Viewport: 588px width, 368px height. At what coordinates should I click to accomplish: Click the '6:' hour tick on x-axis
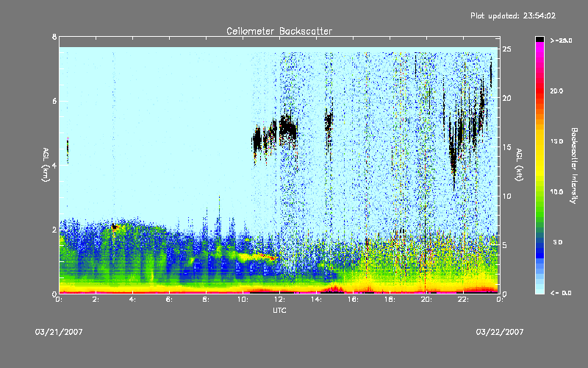point(170,300)
